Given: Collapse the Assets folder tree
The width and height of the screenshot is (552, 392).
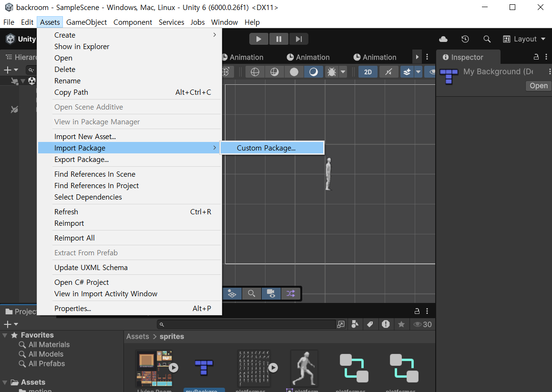Looking at the screenshot, I should (5, 382).
